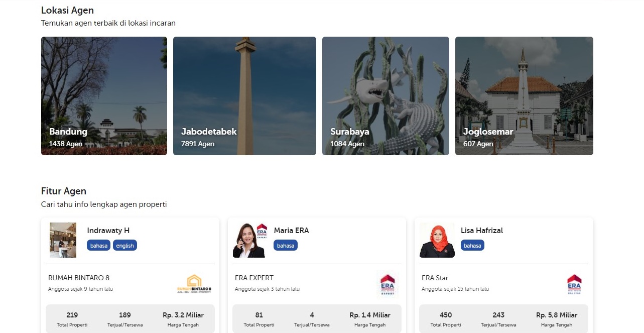Open the Bandung agent location card
The height and width of the screenshot is (333, 644).
coord(104,96)
